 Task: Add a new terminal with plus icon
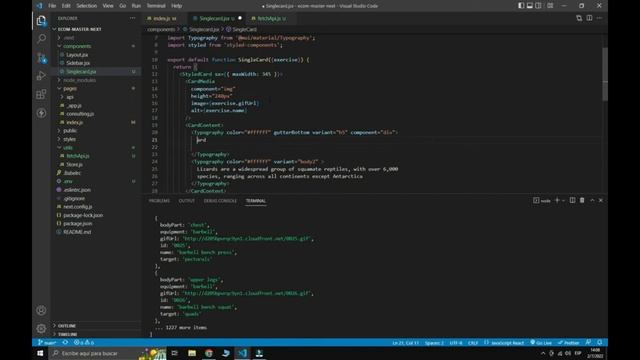557,200
